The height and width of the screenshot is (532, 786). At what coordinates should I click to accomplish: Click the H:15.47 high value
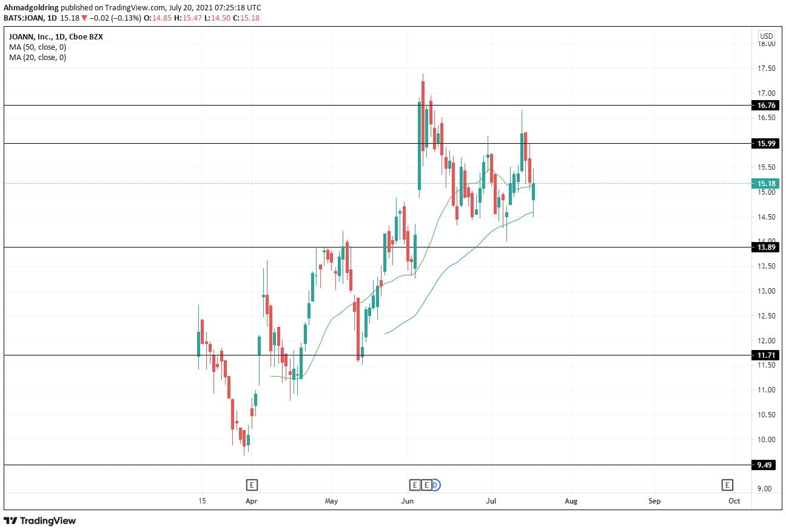coord(189,18)
